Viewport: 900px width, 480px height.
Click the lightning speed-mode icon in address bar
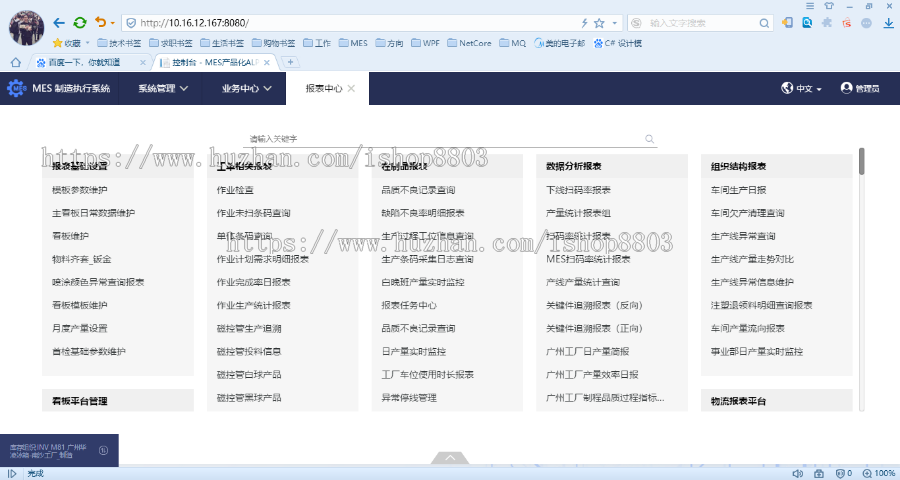pyautogui.click(x=584, y=23)
